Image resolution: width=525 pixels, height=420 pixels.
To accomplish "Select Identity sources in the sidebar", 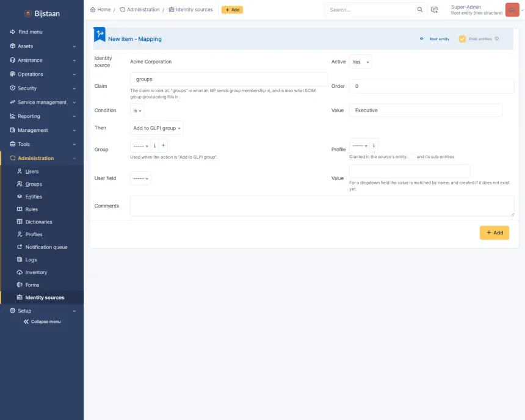I will click(x=43, y=297).
